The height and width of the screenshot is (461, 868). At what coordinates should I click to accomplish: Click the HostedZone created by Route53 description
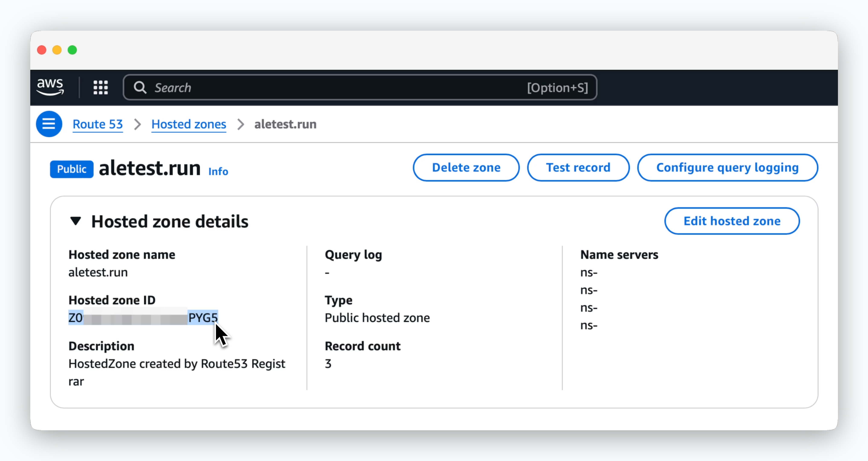click(177, 372)
